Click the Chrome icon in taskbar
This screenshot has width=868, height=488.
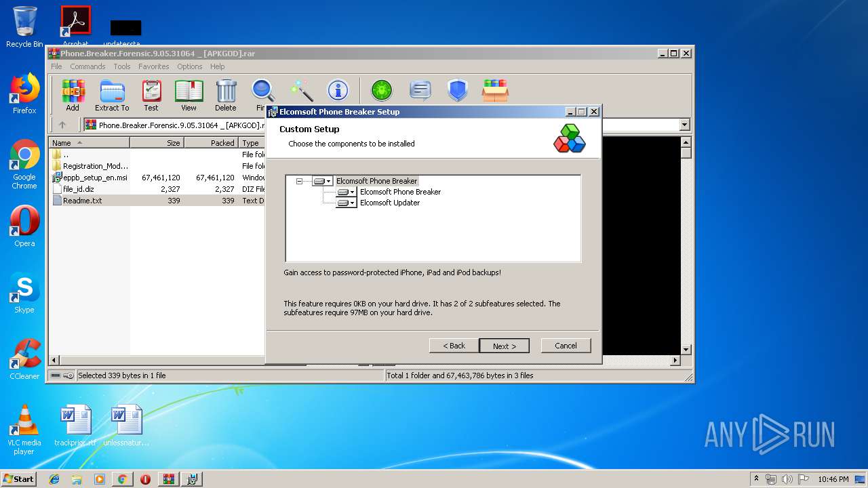click(x=122, y=479)
